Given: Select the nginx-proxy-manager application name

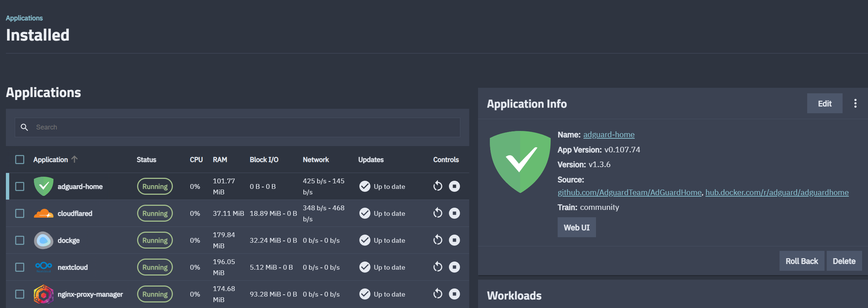Looking at the screenshot, I should [x=90, y=294].
